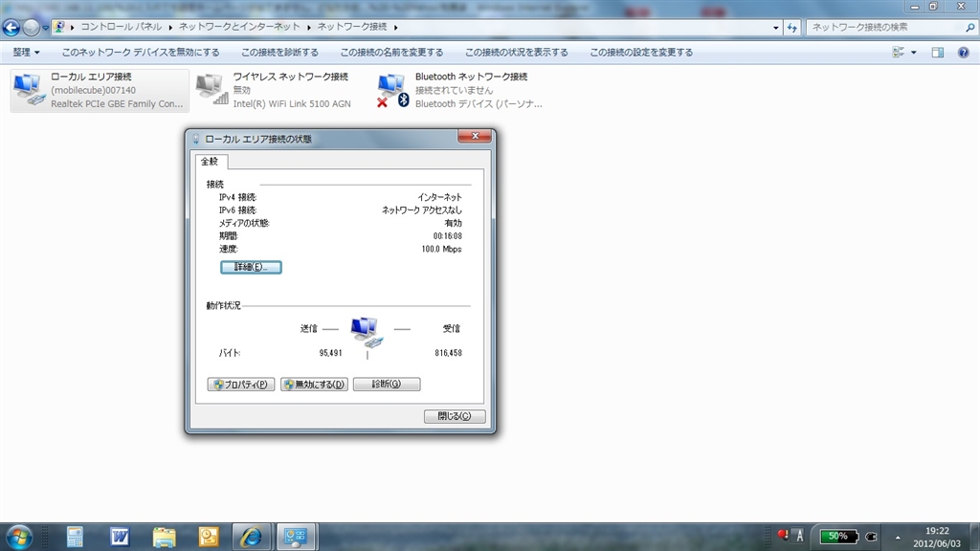980x551 pixels.
Task: Click この接続の状況を表示する
Action: pyautogui.click(x=516, y=53)
